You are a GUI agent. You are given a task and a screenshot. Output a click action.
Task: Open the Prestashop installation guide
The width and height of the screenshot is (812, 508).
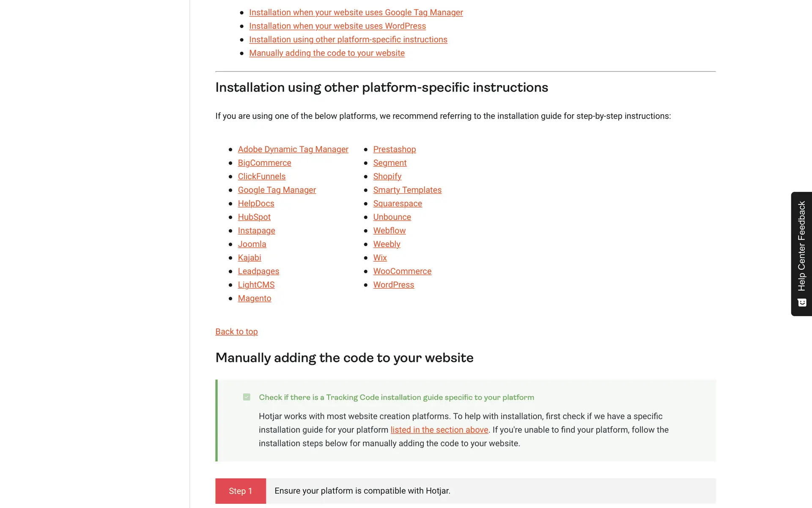pyautogui.click(x=394, y=149)
